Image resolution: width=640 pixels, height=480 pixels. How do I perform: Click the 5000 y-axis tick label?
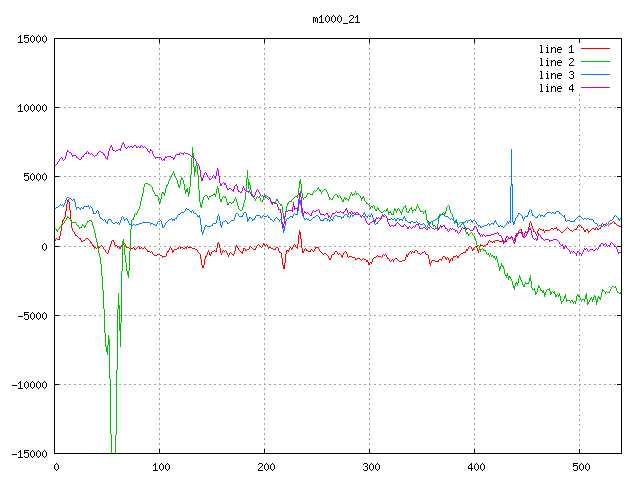(35, 177)
